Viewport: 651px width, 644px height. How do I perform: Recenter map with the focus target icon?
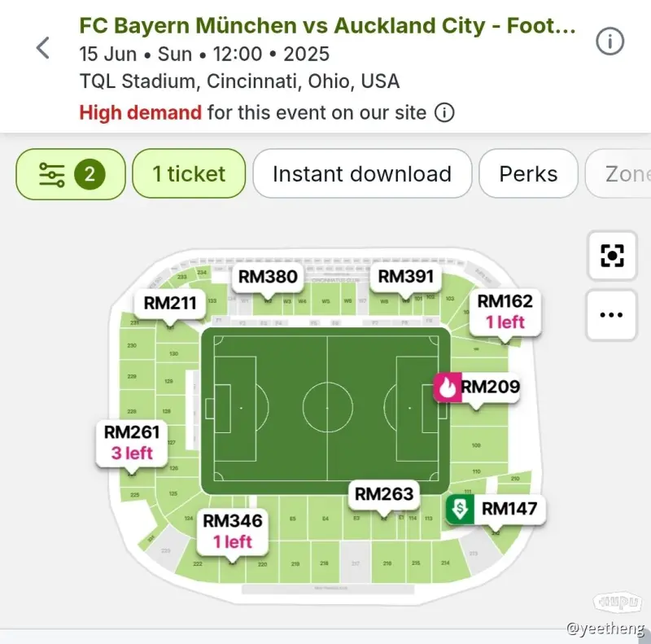coord(612,256)
